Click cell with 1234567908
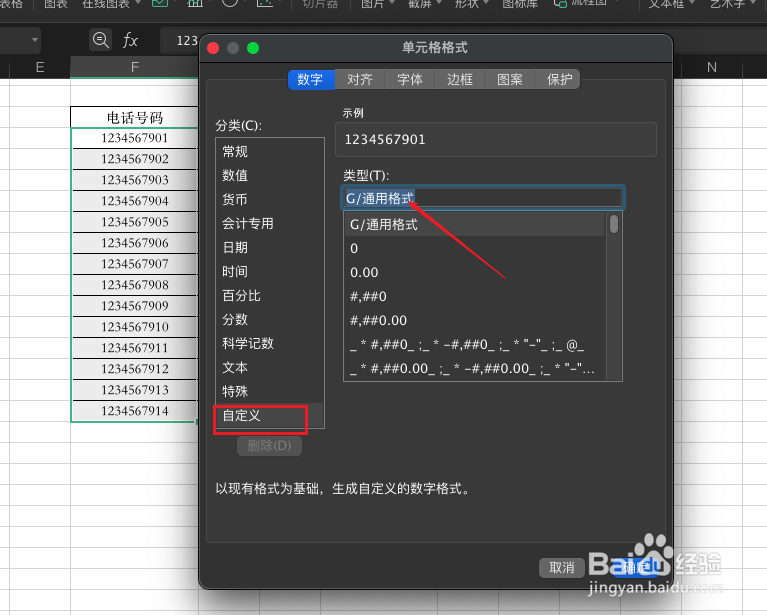Screen dimensions: 767x615 pyautogui.click(x=135, y=285)
